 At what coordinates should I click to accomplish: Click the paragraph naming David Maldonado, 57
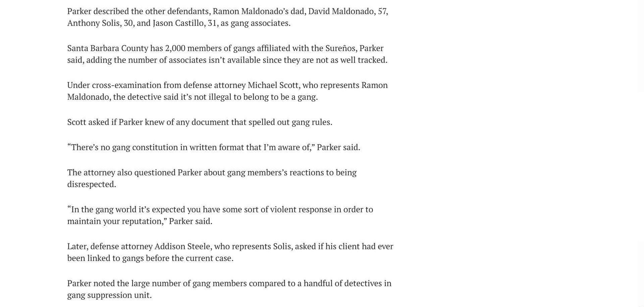[227, 17]
